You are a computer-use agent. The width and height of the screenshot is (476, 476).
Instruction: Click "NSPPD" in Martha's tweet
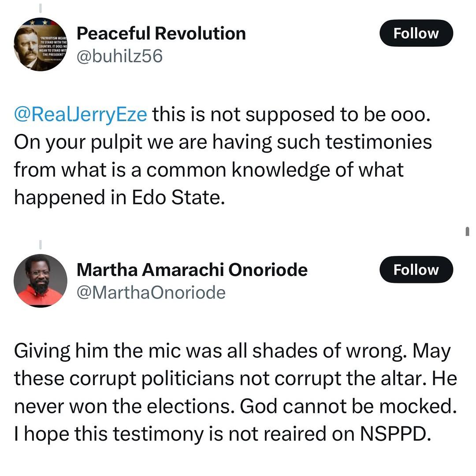point(394,434)
